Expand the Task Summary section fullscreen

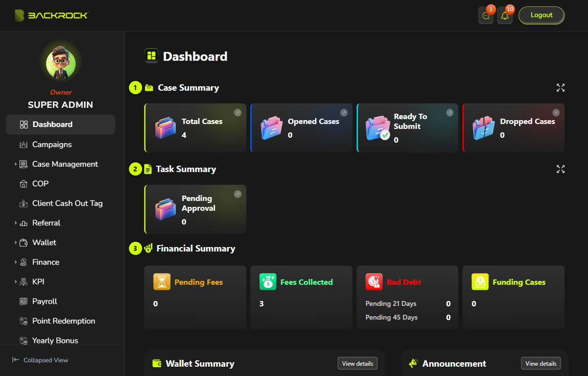coord(561,169)
